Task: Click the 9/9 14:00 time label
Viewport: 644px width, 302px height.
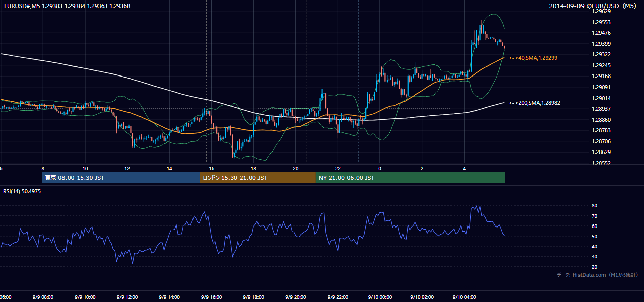Action: 169,297
